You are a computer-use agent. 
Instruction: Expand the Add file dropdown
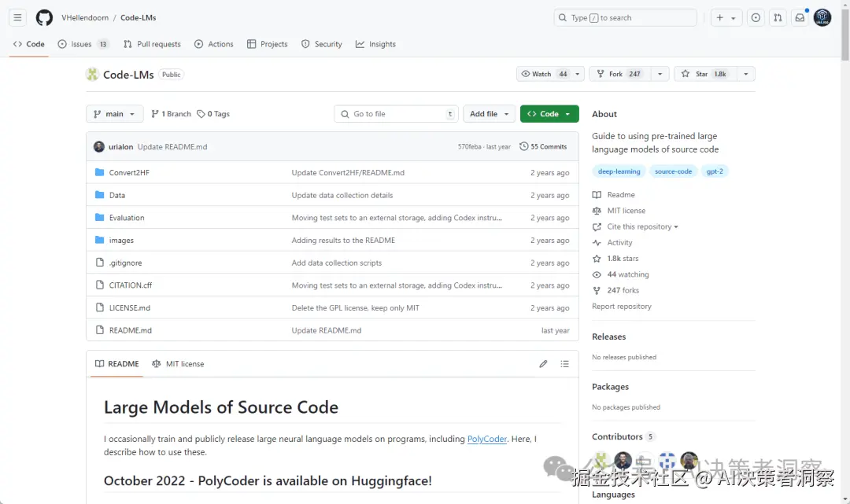point(489,114)
